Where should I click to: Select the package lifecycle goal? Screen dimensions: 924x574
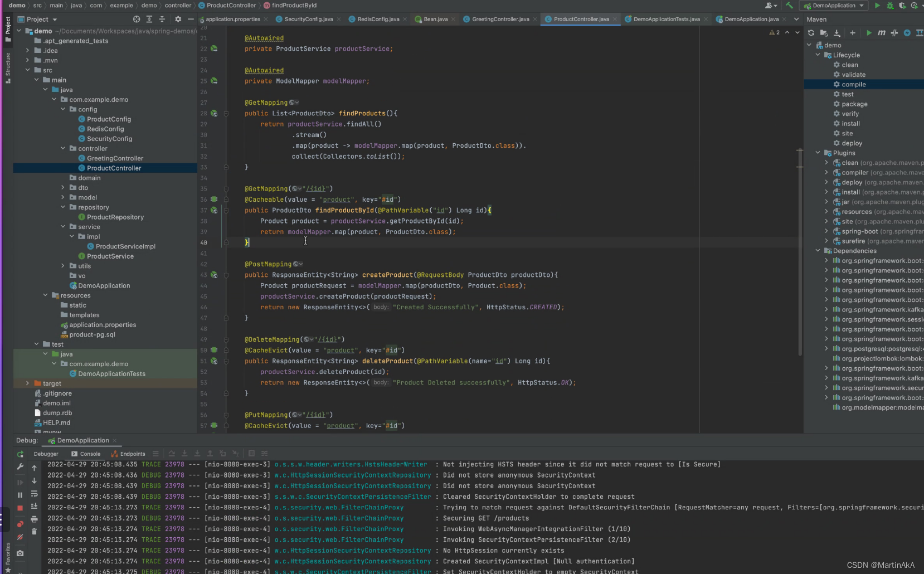click(854, 104)
